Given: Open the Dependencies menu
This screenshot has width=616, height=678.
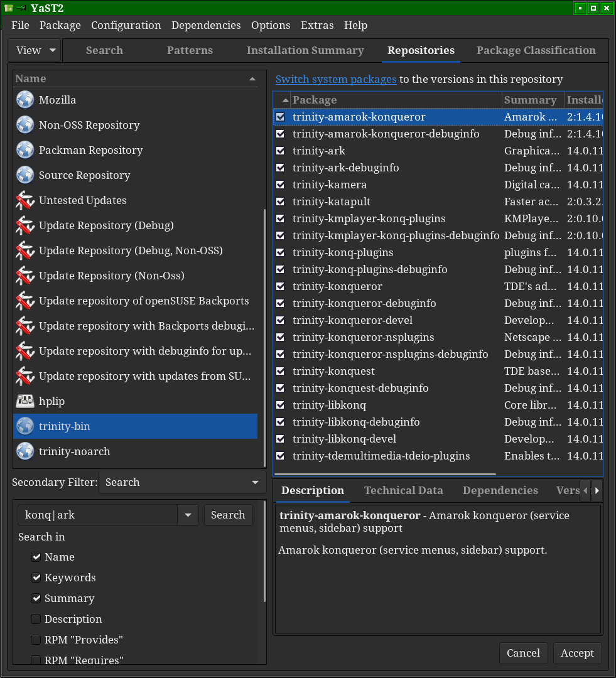Looking at the screenshot, I should pos(206,25).
